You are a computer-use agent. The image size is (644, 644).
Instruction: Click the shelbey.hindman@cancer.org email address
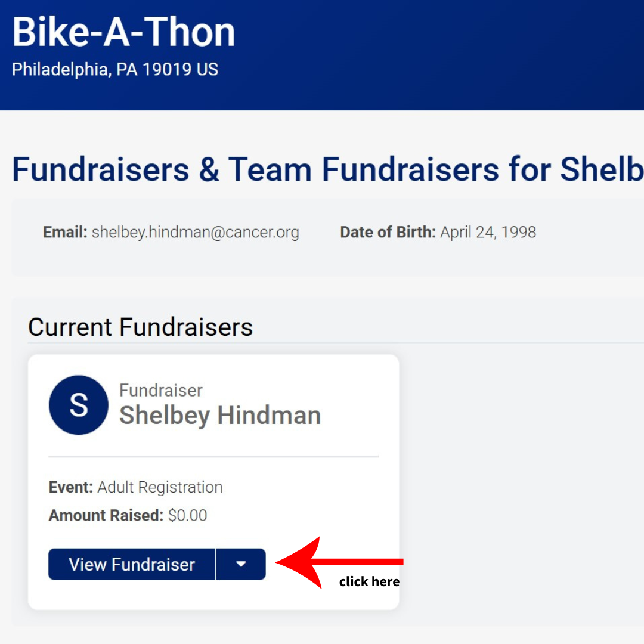click(x=195, y=232)
